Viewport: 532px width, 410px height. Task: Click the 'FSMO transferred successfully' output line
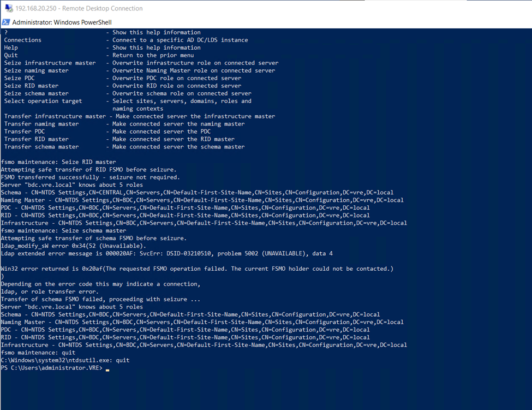click(x=89, y=177)
